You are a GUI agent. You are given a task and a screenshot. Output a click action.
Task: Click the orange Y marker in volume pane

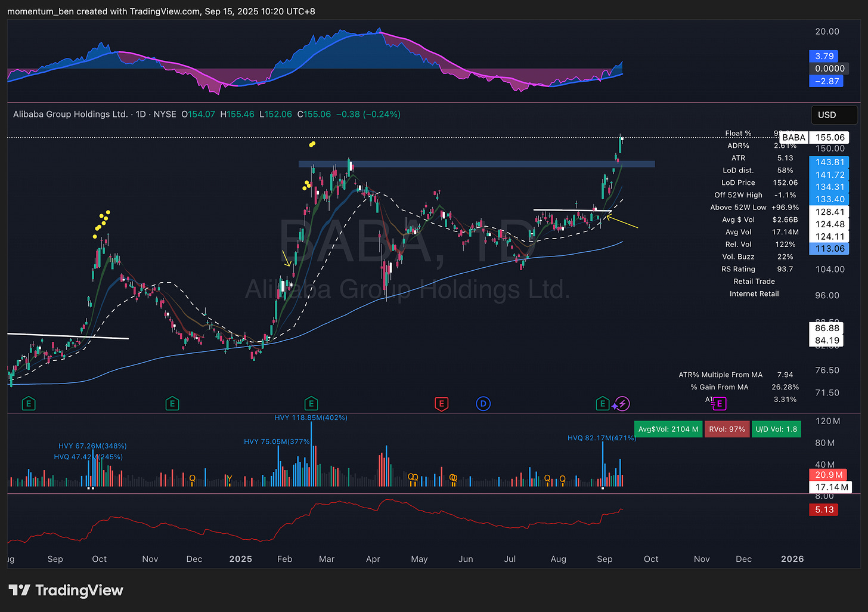(229, 478)
